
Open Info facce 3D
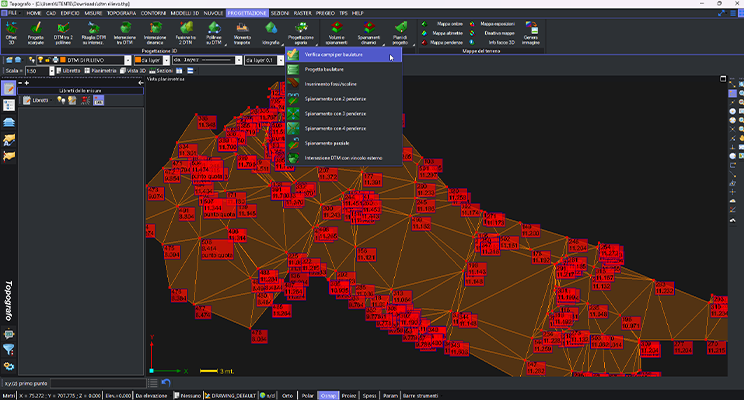[x=492, y=42]
